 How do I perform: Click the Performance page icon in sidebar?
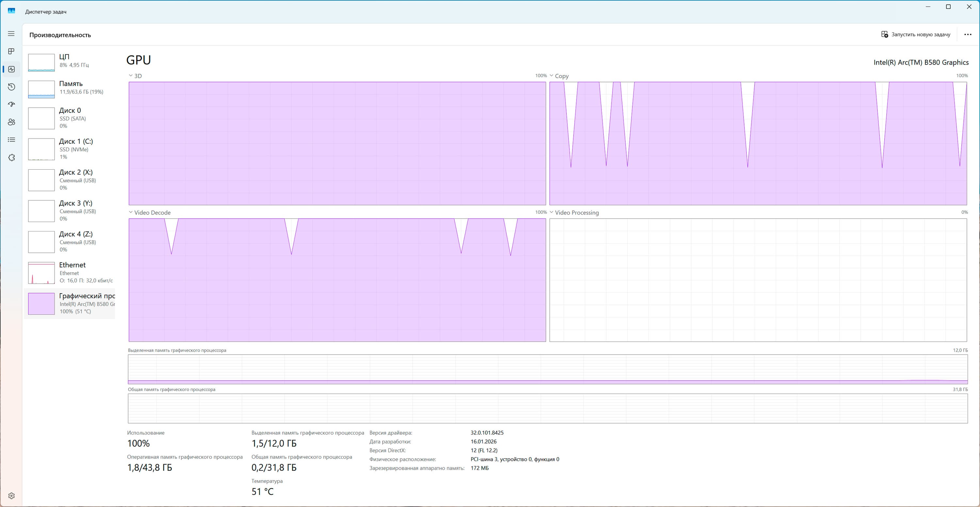11,69
